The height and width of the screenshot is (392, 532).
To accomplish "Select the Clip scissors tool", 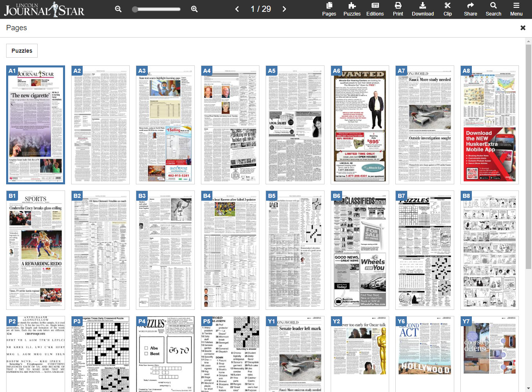I will tap(447, 9).
